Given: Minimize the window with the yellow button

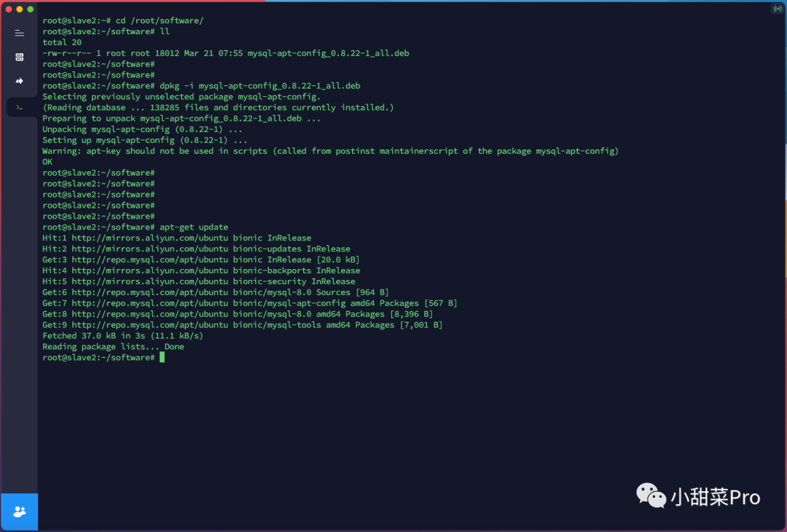Looking at the screenshot, I should (20, 9).
